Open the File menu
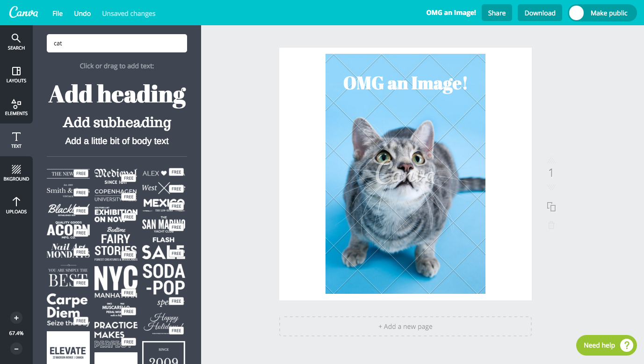 click(58, 13)
